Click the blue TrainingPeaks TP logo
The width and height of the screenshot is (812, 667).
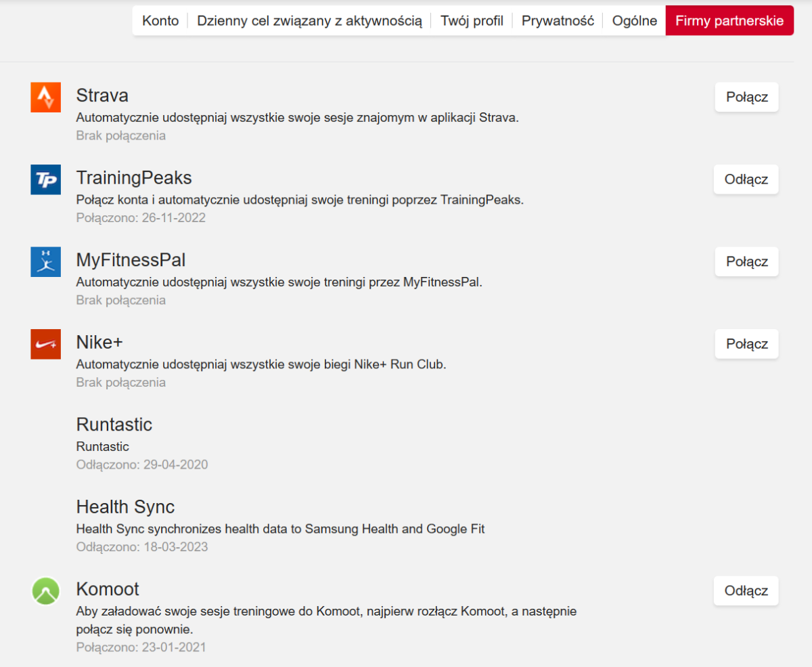[46, 179]
